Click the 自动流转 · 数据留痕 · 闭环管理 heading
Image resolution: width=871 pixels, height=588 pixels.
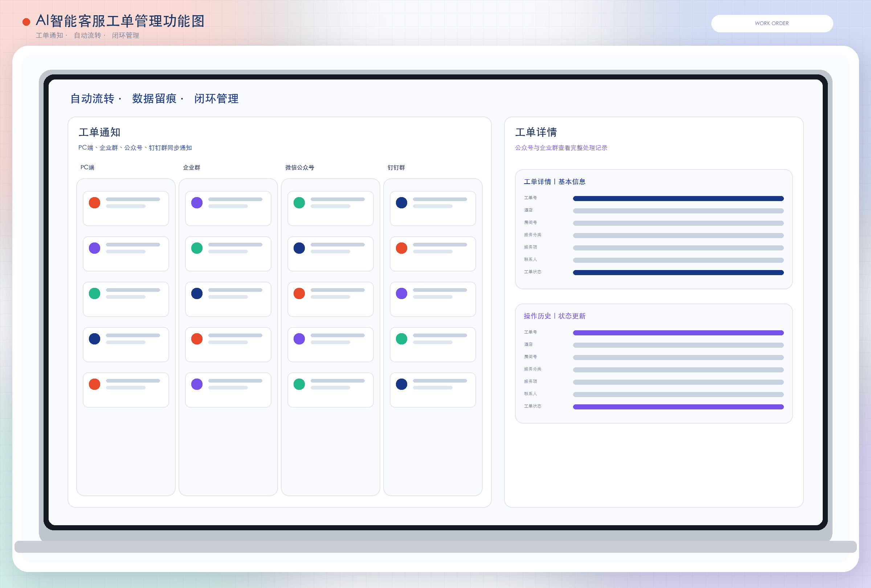tap(154, 99)
